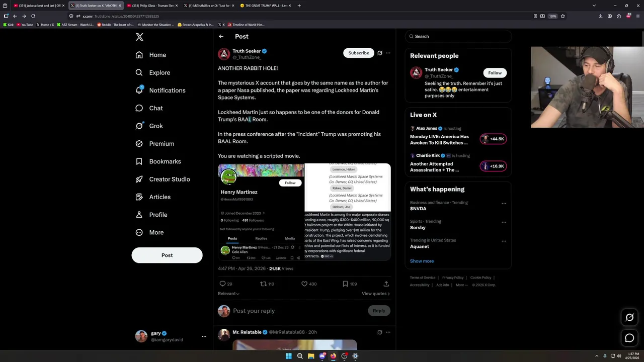The image size is (644, 362).
Task: Bookmark page with star icon
Action: click(x=562, y=16)
